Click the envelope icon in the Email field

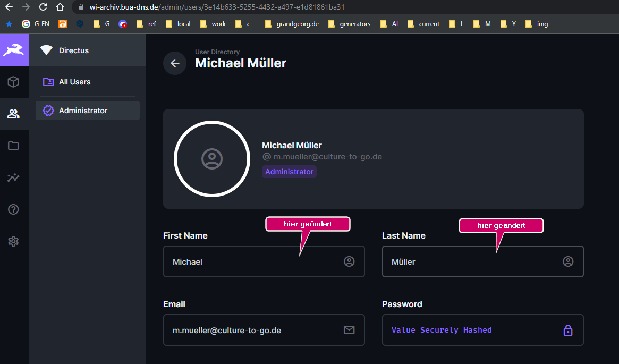[x=349, y=330]
